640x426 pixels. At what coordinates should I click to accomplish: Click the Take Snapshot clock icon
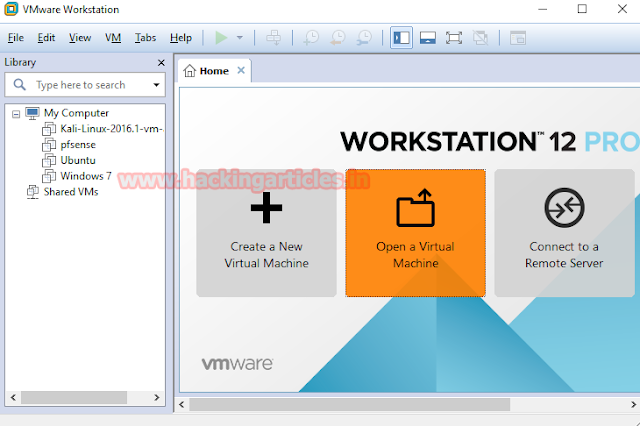pos(311,38)
